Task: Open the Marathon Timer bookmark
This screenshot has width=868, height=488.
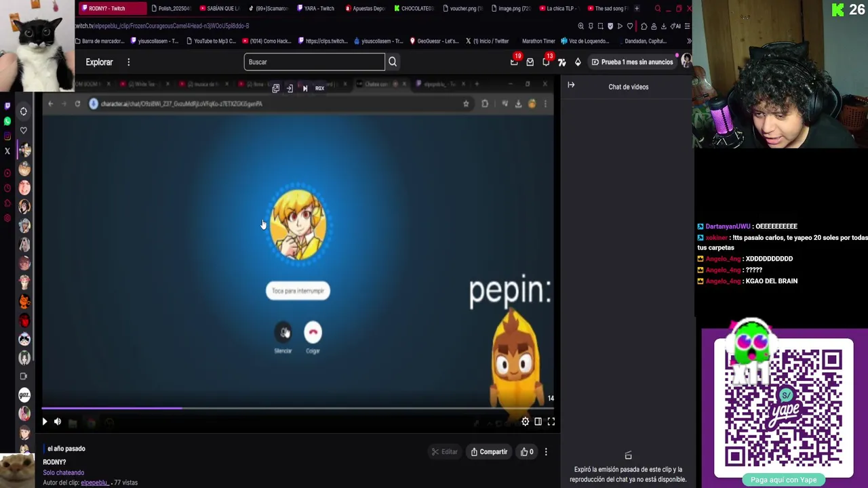Action: [538, 41]
